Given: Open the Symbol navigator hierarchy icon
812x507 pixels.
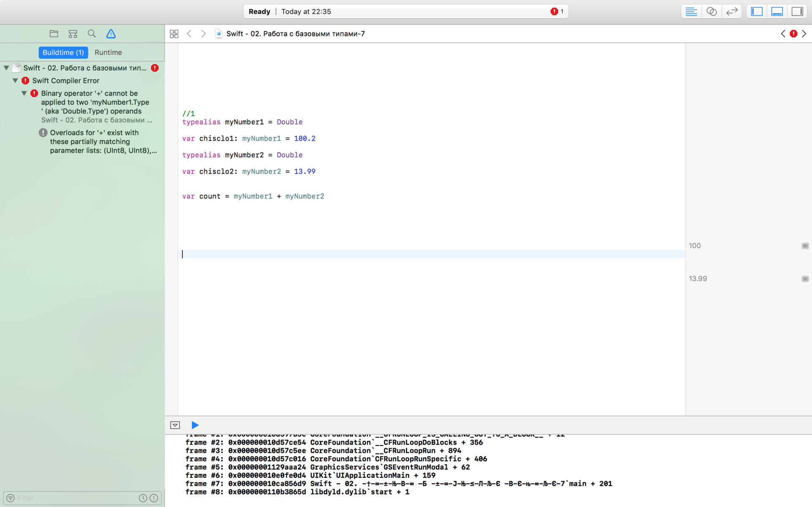Looking at the screenshot, I should (73, 34).
